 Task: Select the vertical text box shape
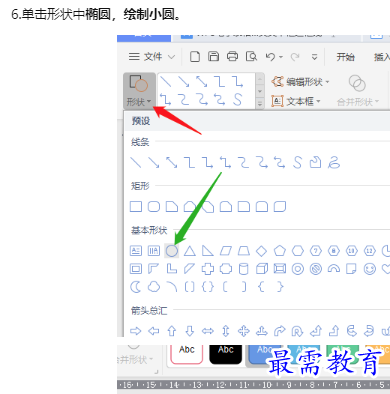click(154, 251)
